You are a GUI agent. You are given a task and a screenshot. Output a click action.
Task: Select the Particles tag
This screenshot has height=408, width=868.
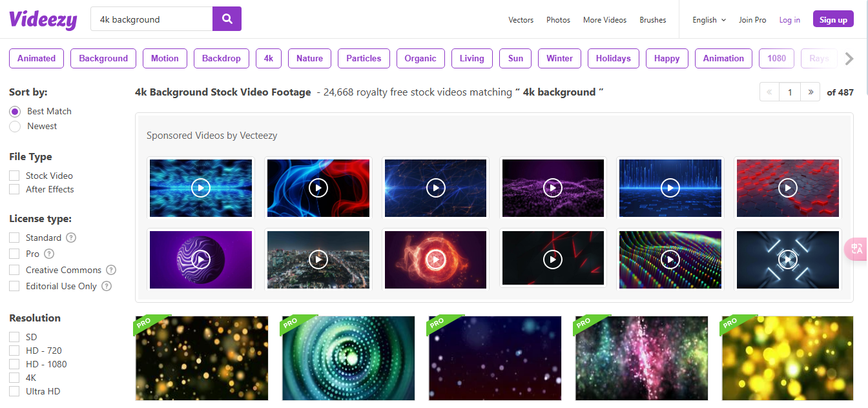coord(364,58)
